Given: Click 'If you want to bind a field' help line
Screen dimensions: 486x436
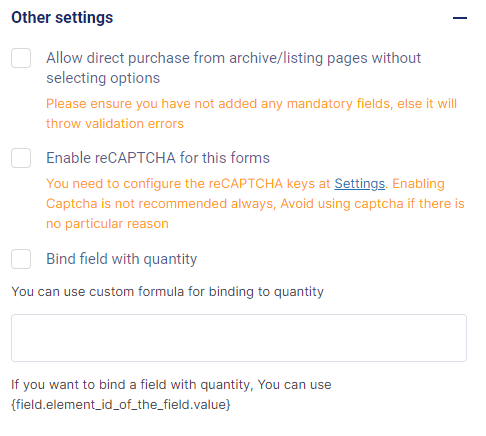Looking at the screenshot, I should click(171, 385).
